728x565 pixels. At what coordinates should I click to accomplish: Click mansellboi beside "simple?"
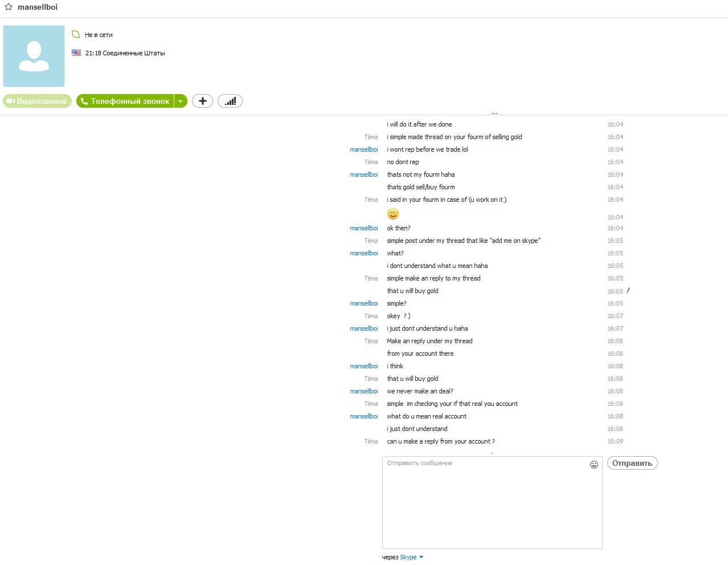click(364, 303)
